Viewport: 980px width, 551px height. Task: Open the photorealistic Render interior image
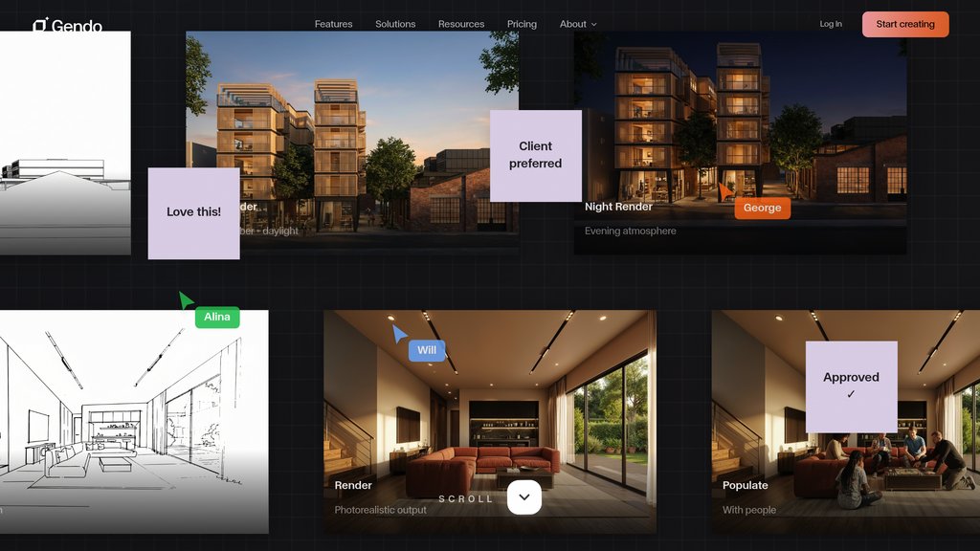pyautogui.click(x=489, y=411)
